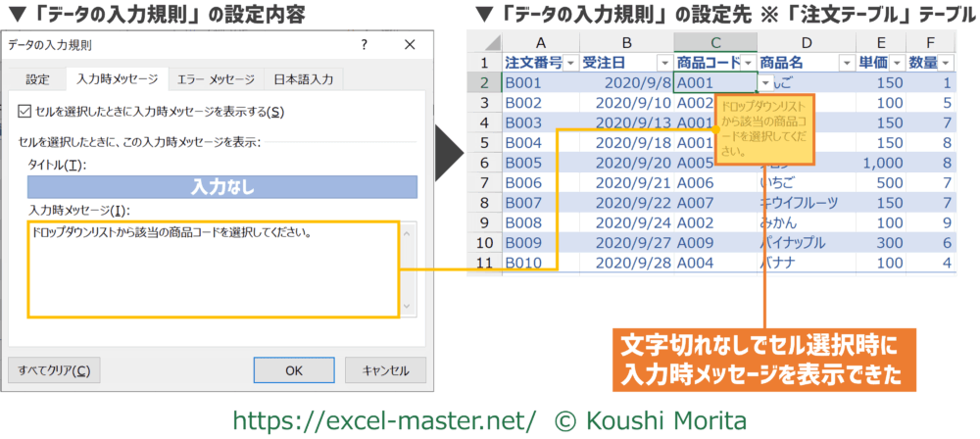Expand the 商品コード column filter dropdown
The image size is (980, 439).
[746, 63]
